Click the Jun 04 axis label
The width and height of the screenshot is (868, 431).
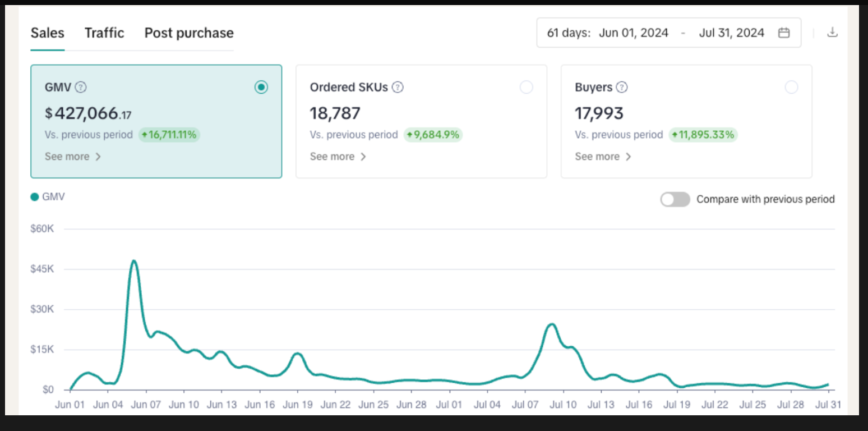click(x=108, y=404)
